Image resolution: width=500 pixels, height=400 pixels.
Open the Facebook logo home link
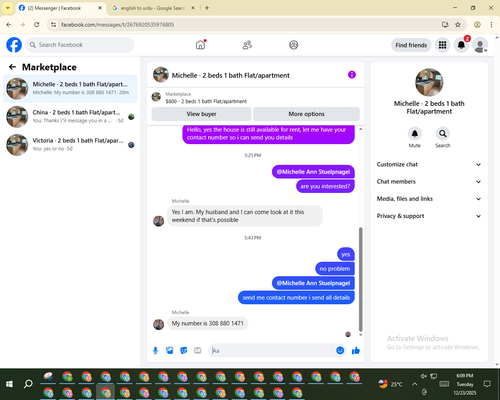(14, 45)
